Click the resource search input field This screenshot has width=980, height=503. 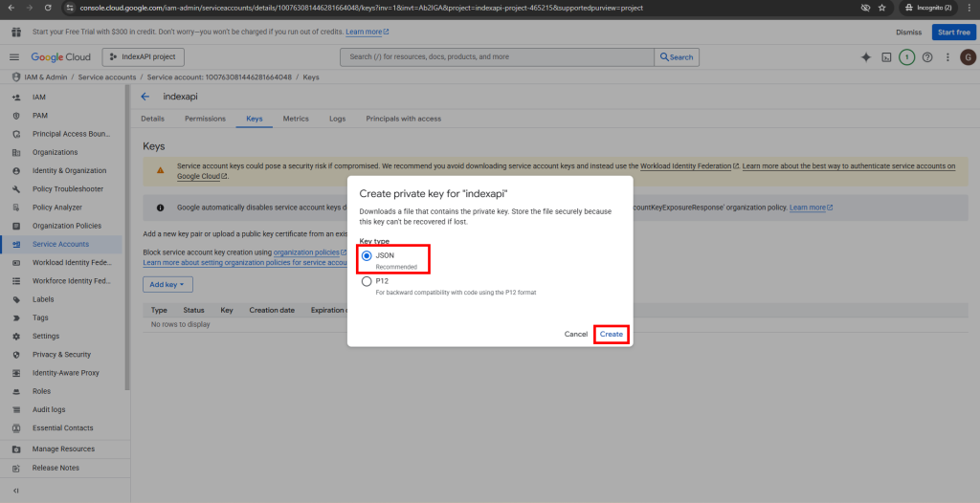click(498, 57)
